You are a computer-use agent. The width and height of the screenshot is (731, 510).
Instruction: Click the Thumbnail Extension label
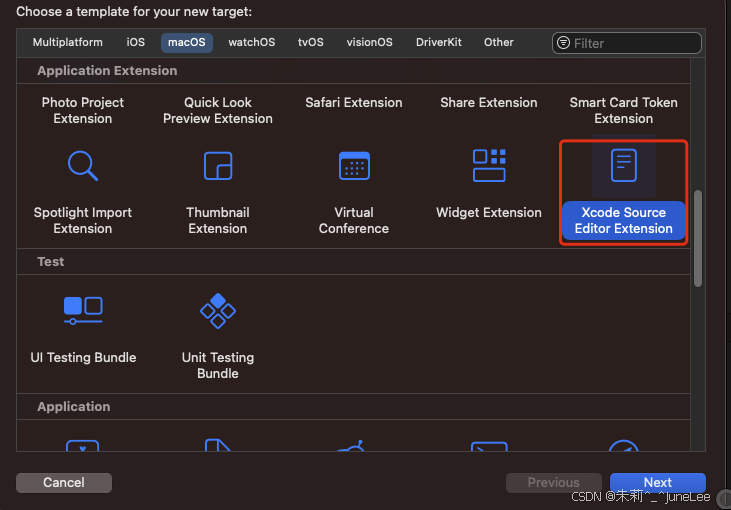click(218, 221)
